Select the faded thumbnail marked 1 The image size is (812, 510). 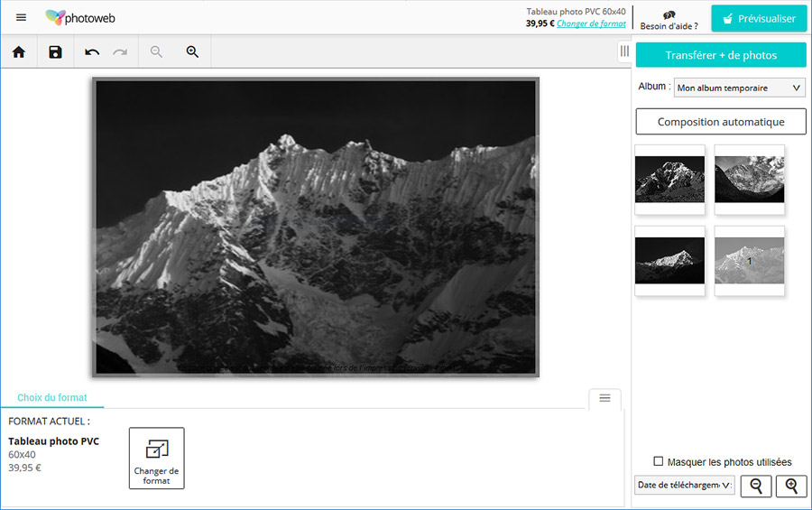(750, 261)
